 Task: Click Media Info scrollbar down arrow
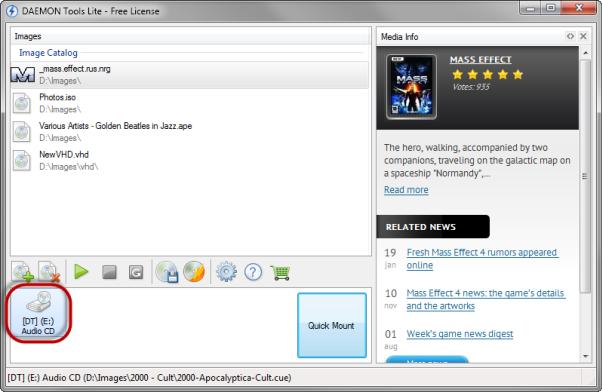[x=585, y=356]
